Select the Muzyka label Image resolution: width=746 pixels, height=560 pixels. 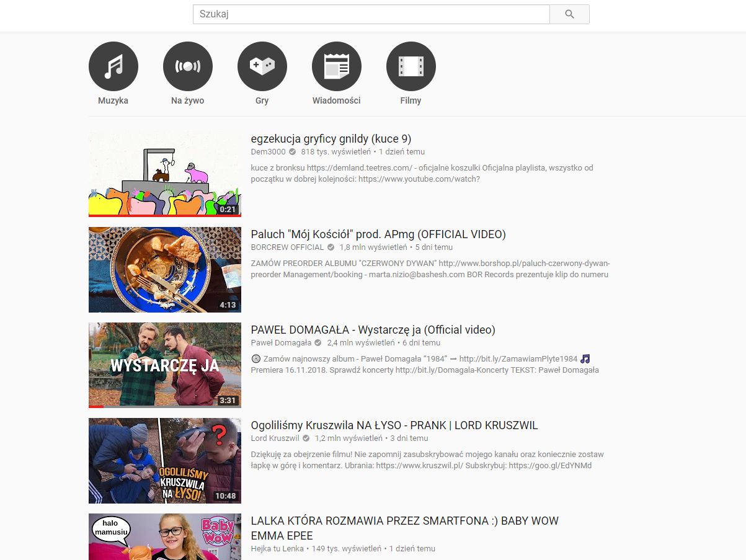pyautogui.click(x=113, y=100)
